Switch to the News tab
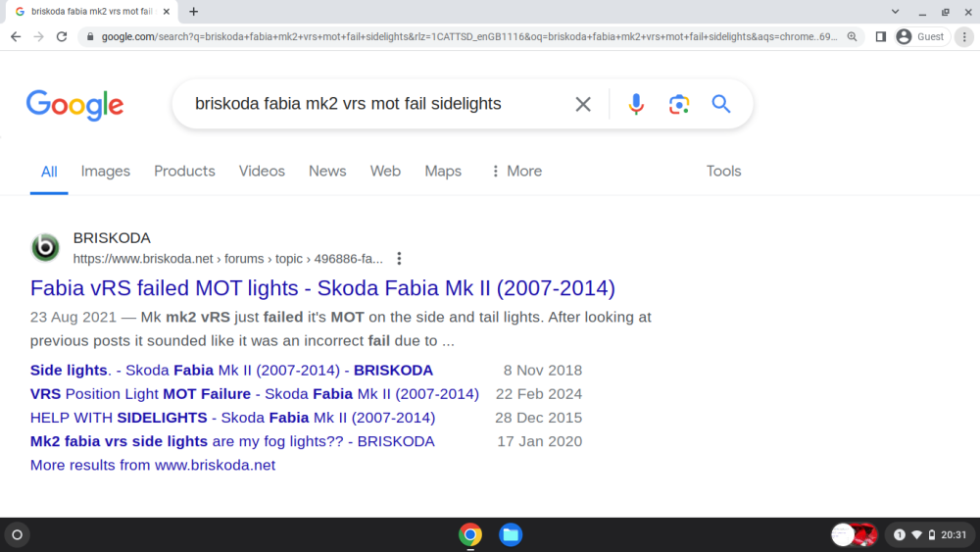 (x=327, y=172)
